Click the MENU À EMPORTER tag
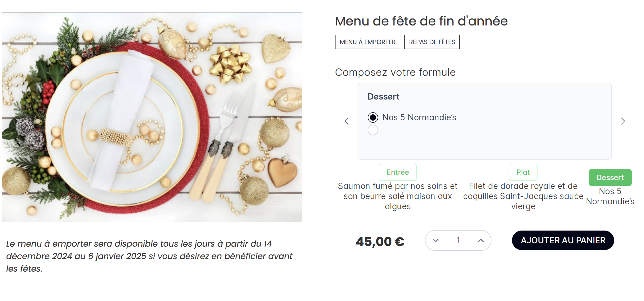Image resolution: width=644 pixels, height=301 pixels. point(367,42)
